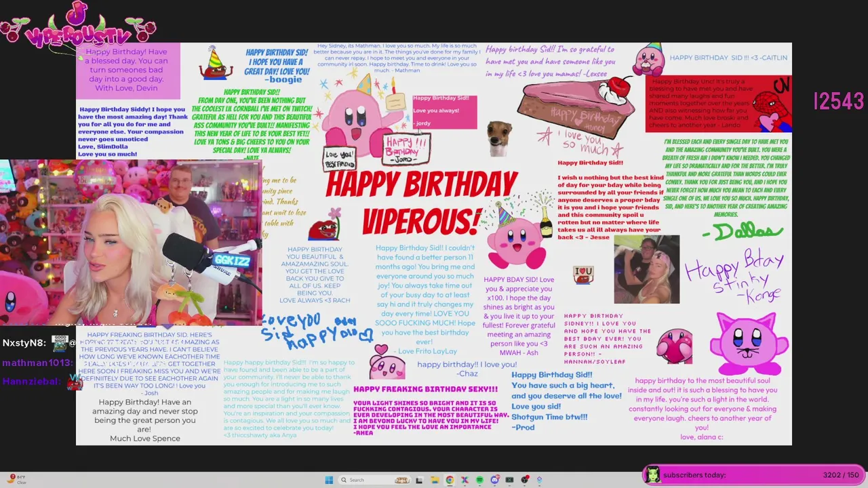868x488 pixels.
Task: Open the Windows Start menu
Action: 329,480
